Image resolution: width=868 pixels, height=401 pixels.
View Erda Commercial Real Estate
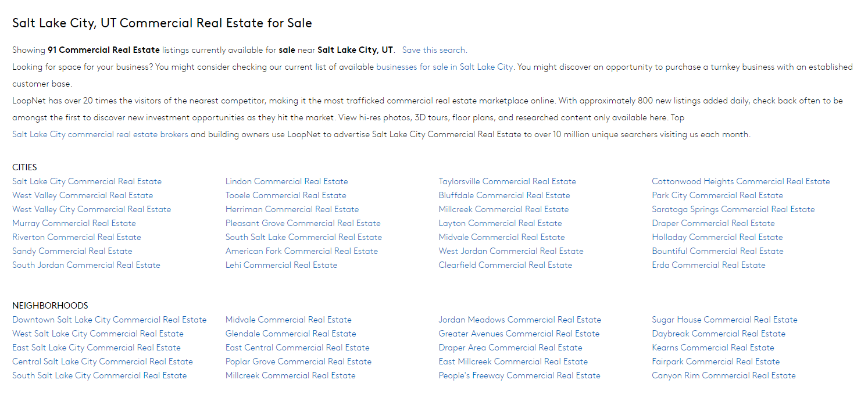tap(708, 265)
